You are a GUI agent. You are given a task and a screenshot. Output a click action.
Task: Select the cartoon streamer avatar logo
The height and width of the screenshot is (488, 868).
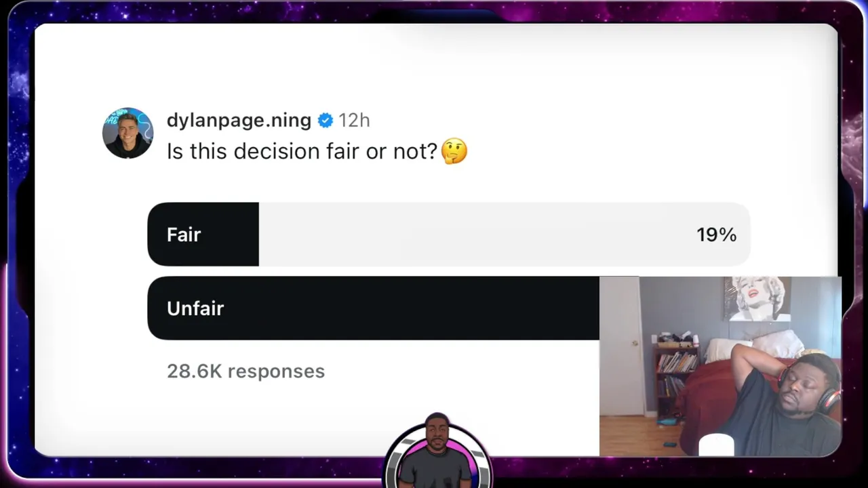pos(437,451)
